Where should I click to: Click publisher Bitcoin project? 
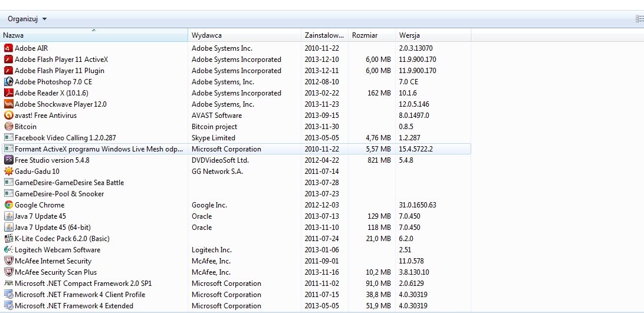(x=215, y=127)
